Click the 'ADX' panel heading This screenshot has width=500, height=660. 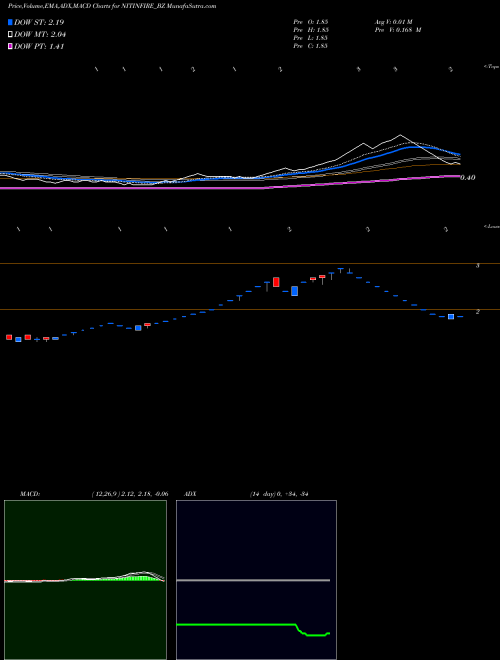click(190, 494)
